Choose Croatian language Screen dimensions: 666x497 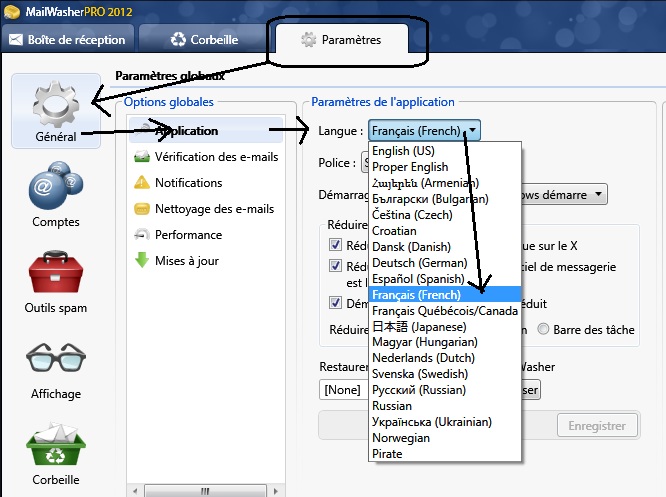tap(445, 231)
